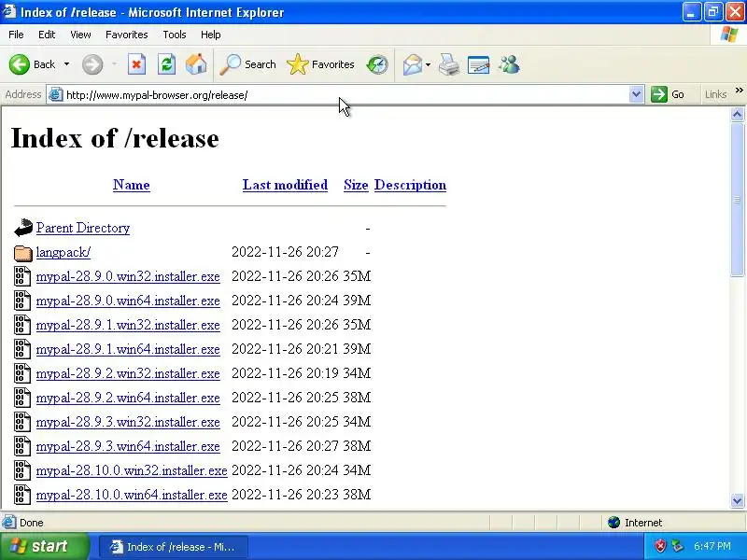The height and width of the screenshot is (560, 747).
Task: Click the langpack folder icon
Action: coord(22,253)
